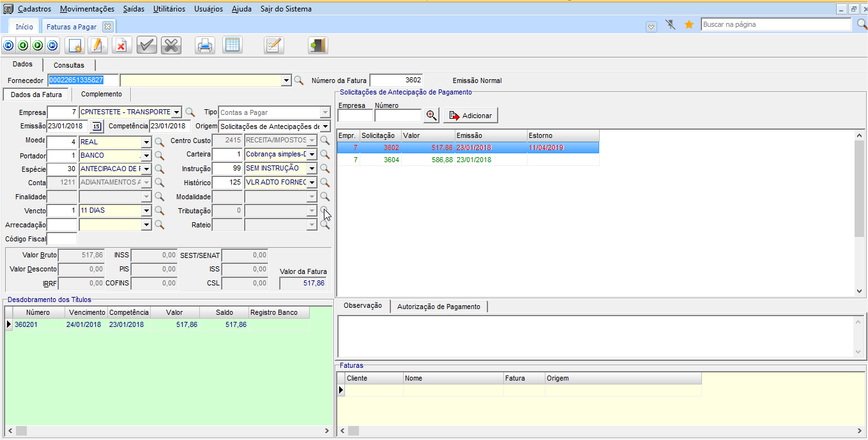Image resolution: width=868 pixels, height=440 pixels.
Task: Open the grid table view icon
Action: click(232, 45)
